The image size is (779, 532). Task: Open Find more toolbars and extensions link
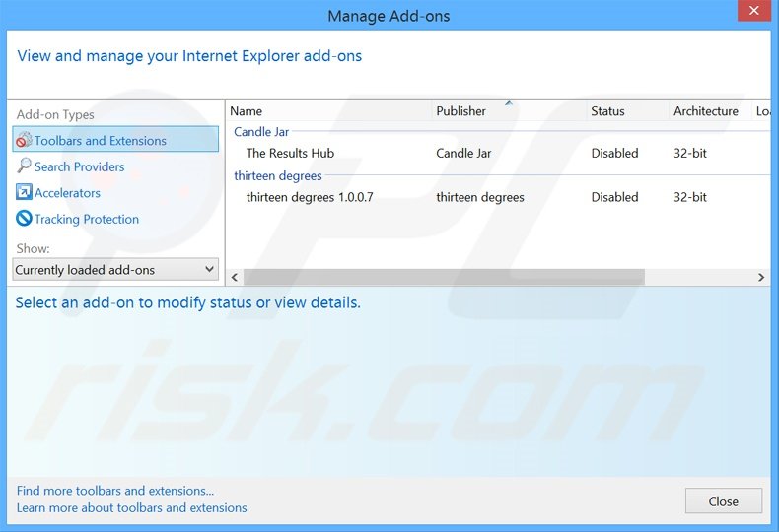(115, 491)
